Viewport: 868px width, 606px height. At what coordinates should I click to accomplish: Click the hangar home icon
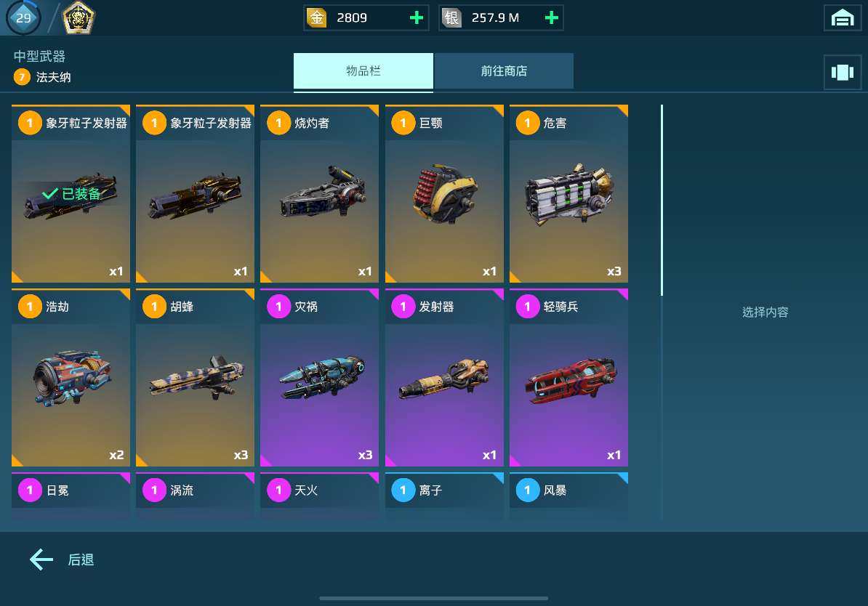(842, 17)
